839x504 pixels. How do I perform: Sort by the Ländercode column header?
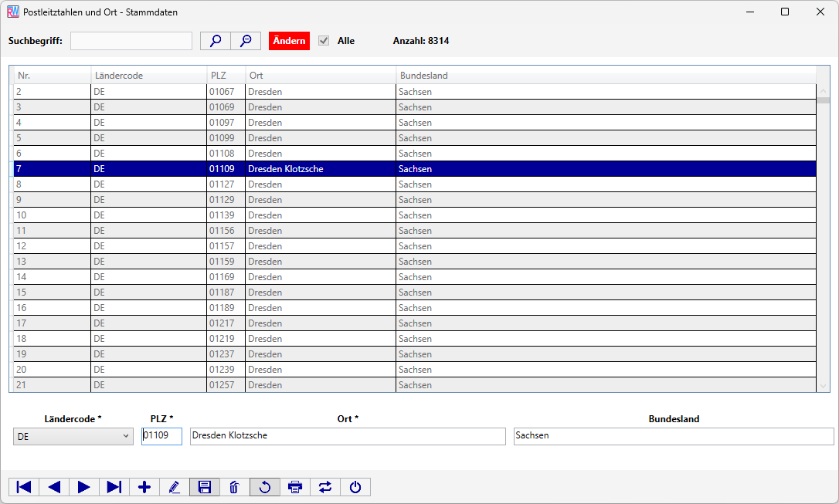(x=149, y=76)
